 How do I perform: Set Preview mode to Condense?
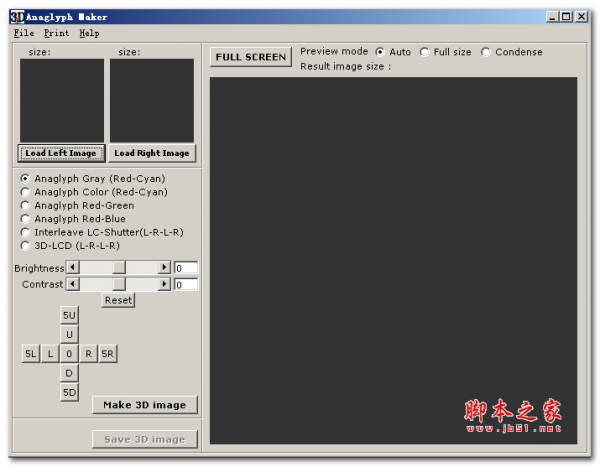pos(512,52)
